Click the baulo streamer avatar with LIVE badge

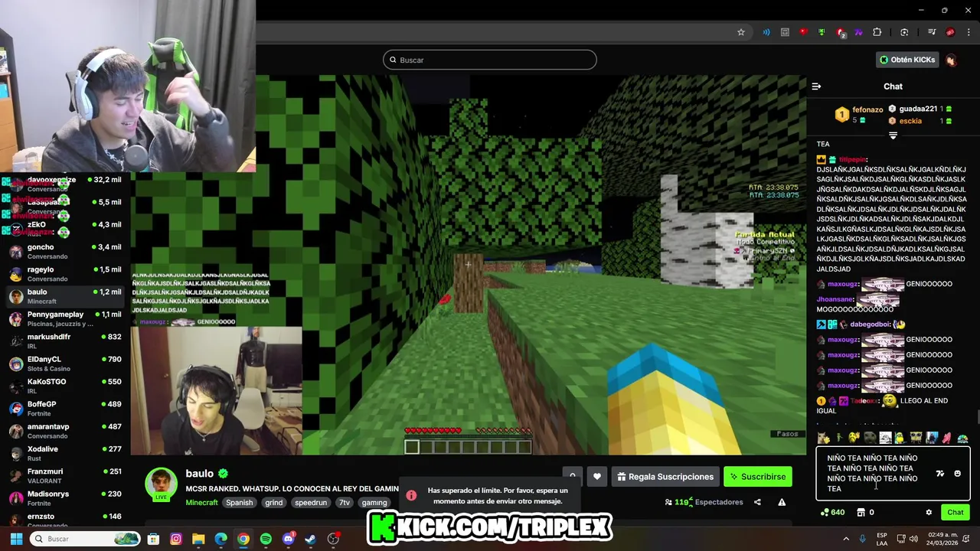pyautogui.click(x=162, y=484)
